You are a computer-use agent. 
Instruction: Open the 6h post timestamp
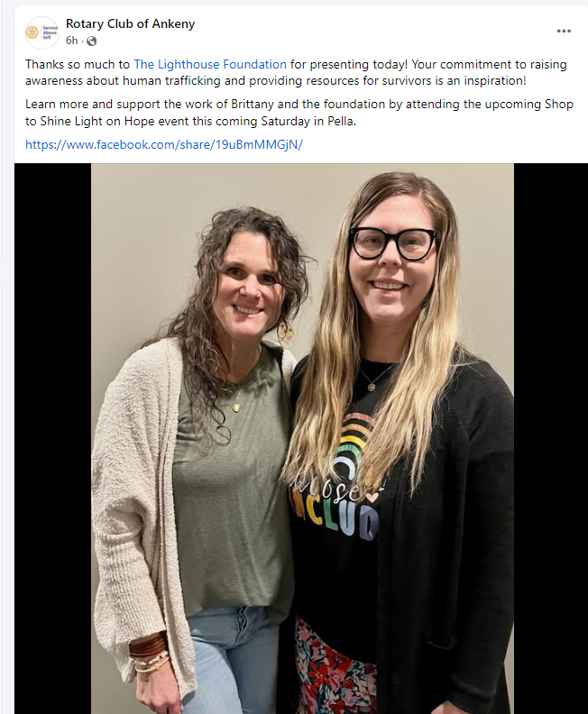pos(71,41)
